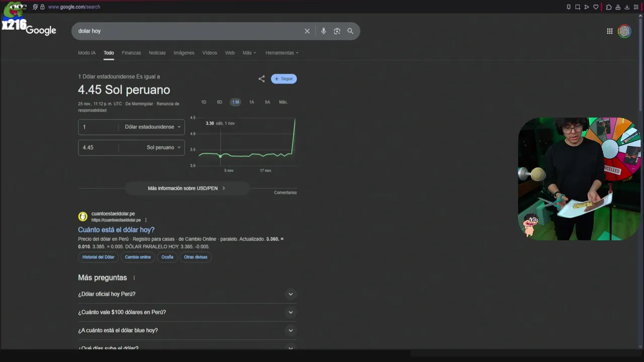This screenshot has width=644, height=362.
Task: Open the Google apps grid
Action: (610, 31)
